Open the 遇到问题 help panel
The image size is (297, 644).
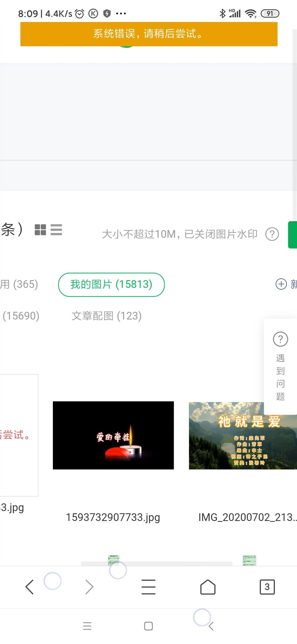[x=280, y=367]
